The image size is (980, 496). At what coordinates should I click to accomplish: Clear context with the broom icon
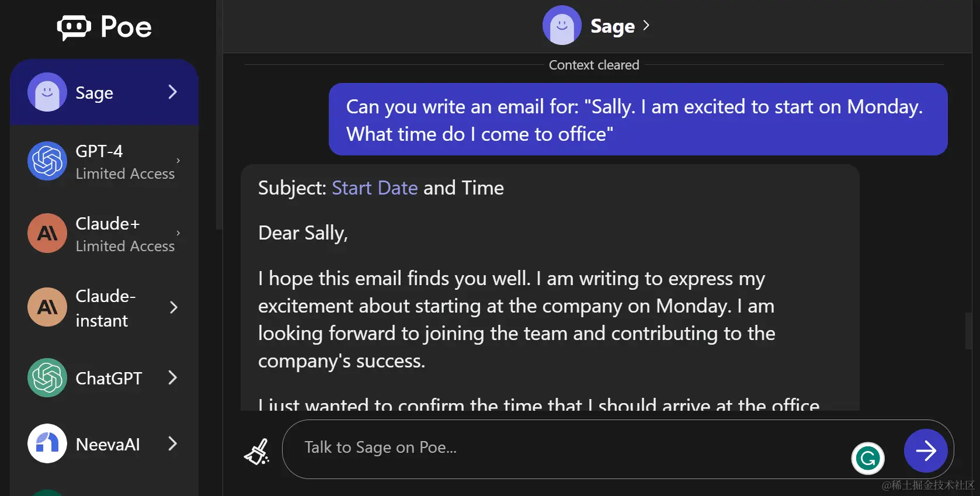click(257, 452)
